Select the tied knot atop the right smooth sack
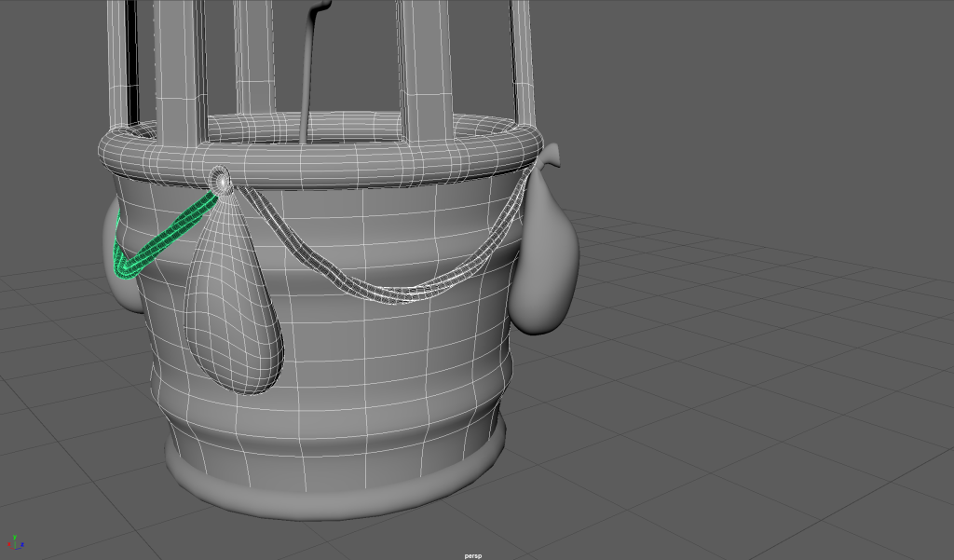 [x=550, y=156]
